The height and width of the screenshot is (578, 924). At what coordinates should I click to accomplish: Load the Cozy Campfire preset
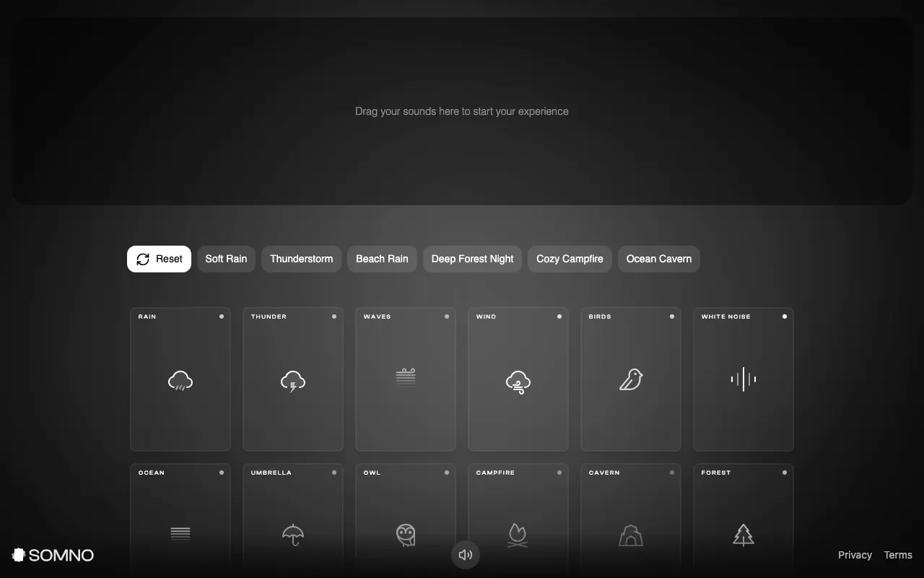570,259
